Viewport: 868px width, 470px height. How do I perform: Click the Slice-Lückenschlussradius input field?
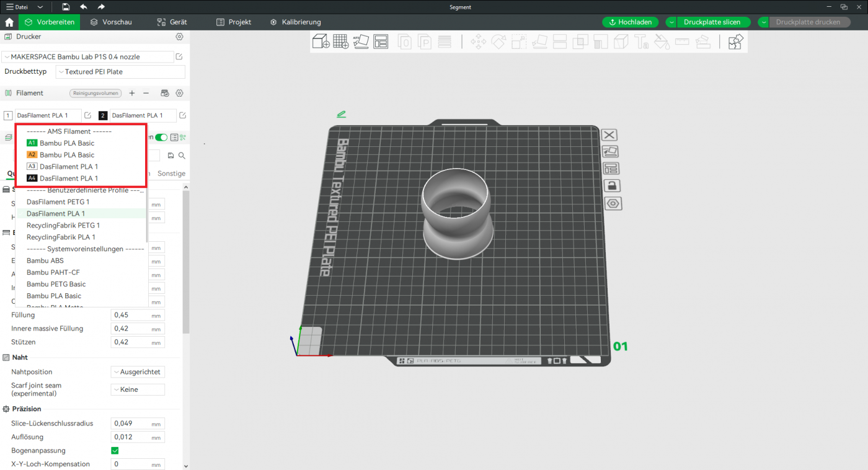(130, 423)
